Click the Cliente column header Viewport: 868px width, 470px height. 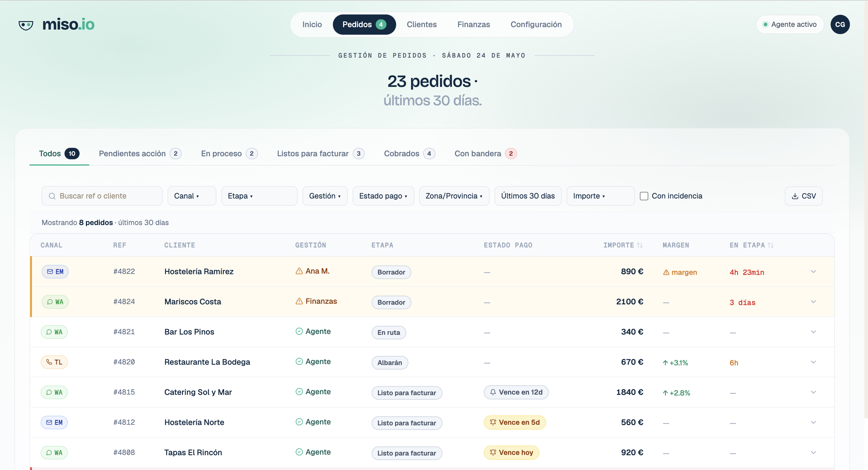pyautogui.click(x=180, y=245)
